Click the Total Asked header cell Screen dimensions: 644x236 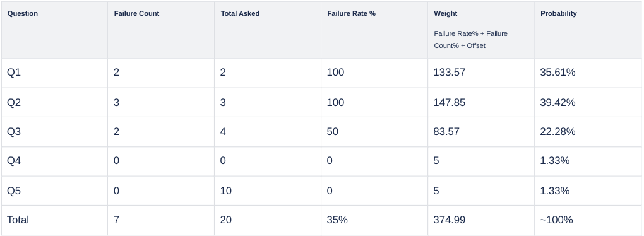click(x=241, y=13)
